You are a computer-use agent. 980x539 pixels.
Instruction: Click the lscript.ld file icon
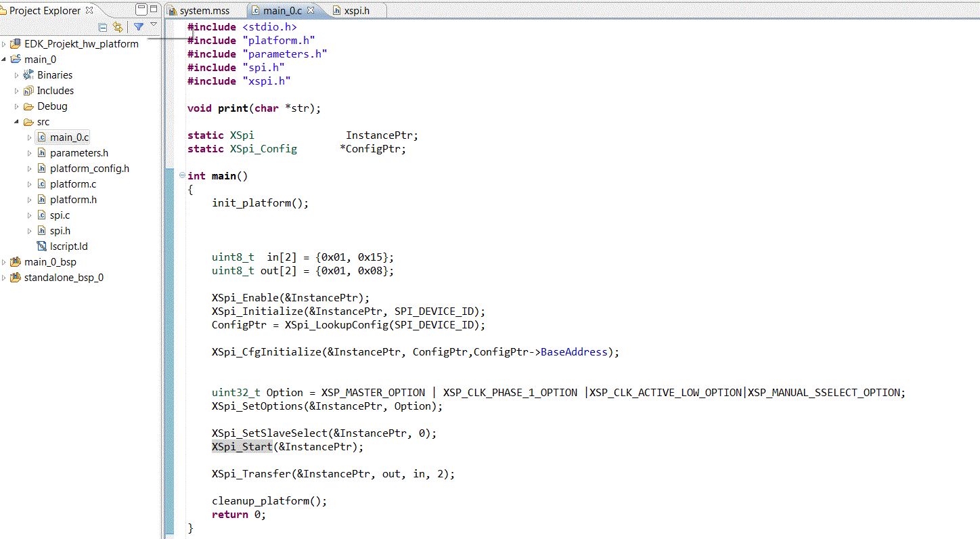tap(41, 246)
